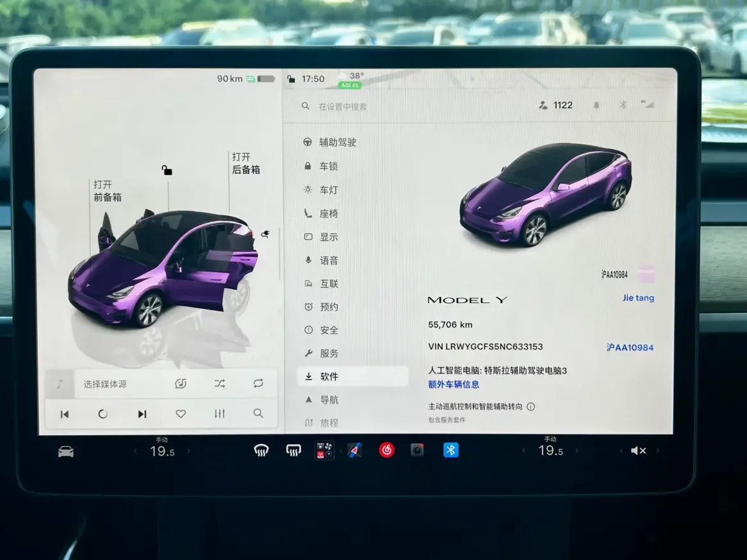Decrease passenger temperature 19.5
Image resolution: width=747 pixels, height=560 pixels.
(x=524, y=450)
